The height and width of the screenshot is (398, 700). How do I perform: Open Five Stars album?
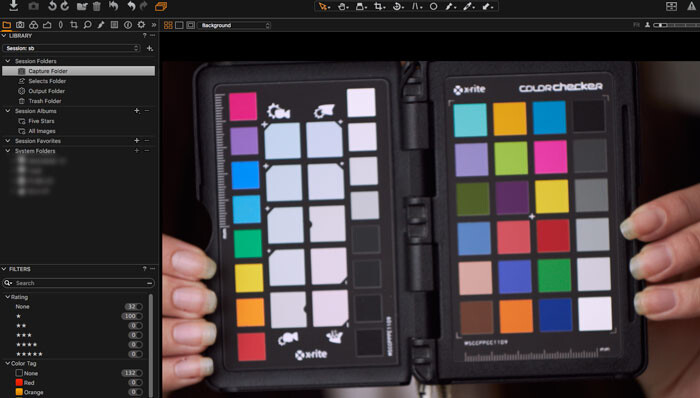(41, 121)
